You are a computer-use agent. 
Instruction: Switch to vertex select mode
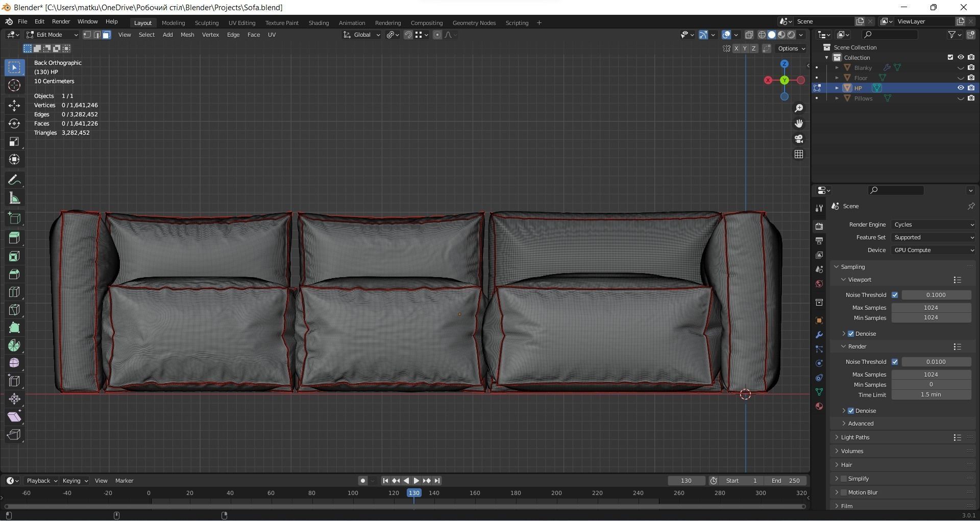coord(87,35)
